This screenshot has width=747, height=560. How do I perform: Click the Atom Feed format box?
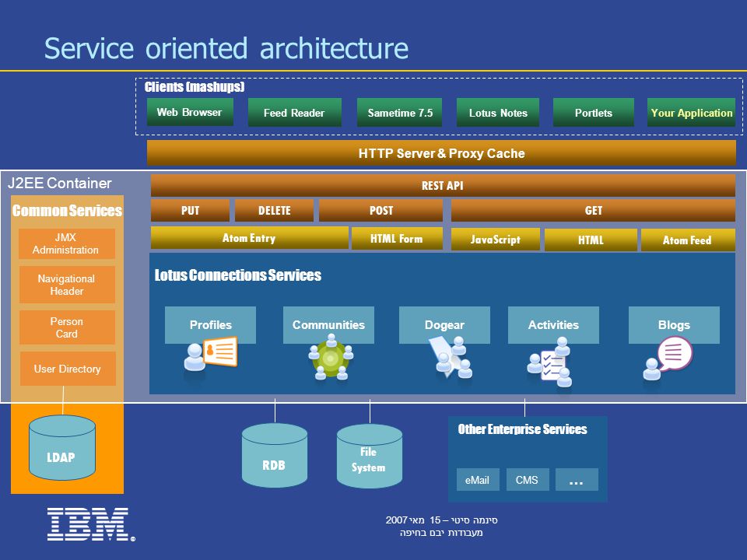687,240
